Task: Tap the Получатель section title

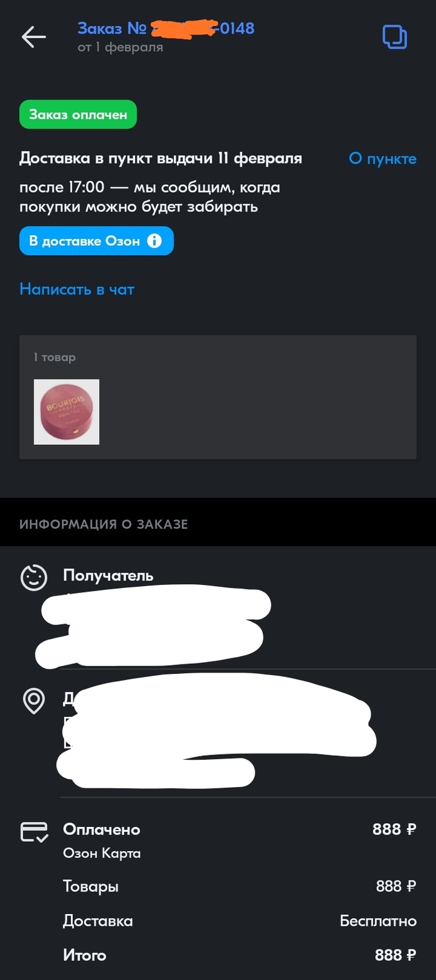Action: pyautogui.click(x=108, y=576)
